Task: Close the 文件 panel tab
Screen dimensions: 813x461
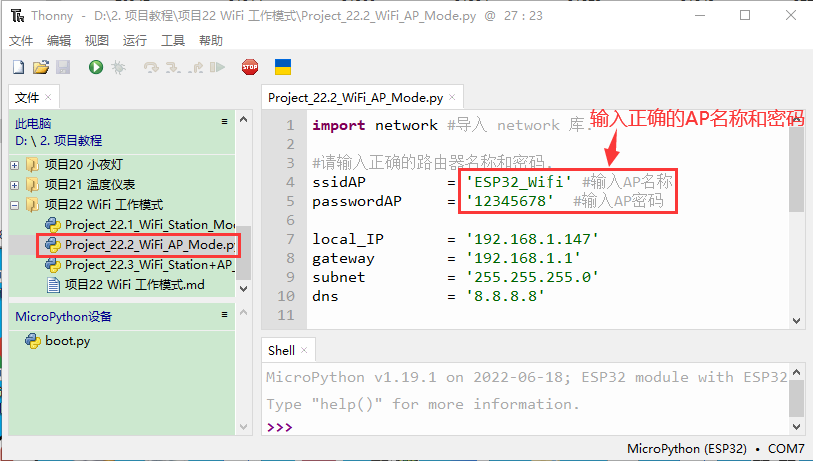Action: (48, 97)
